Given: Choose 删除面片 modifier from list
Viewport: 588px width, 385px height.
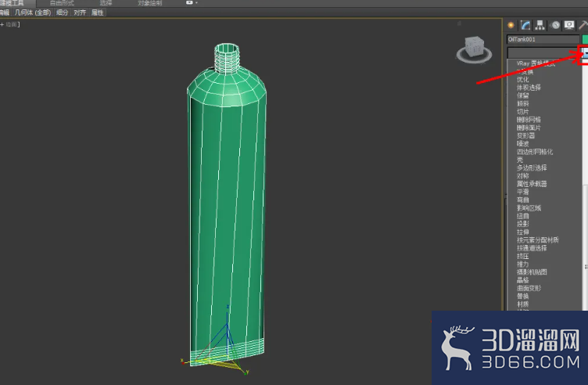Looking at the screenshot, I should [529, 128].
